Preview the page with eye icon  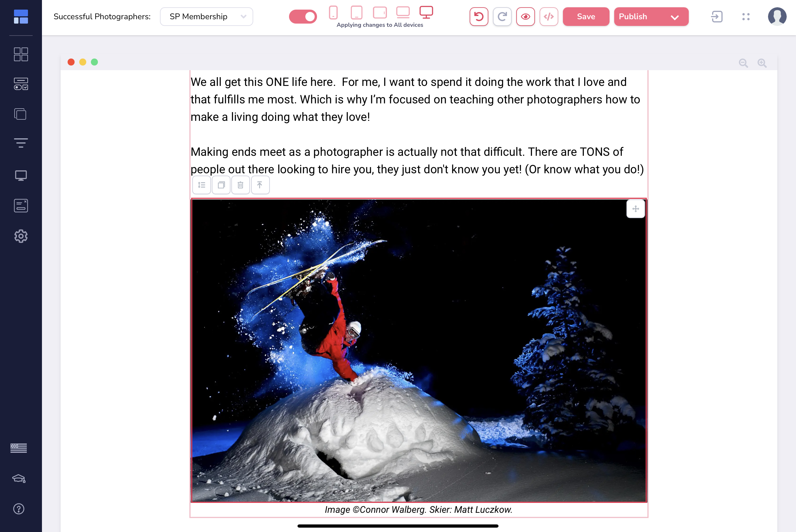(x=525, y=17)
